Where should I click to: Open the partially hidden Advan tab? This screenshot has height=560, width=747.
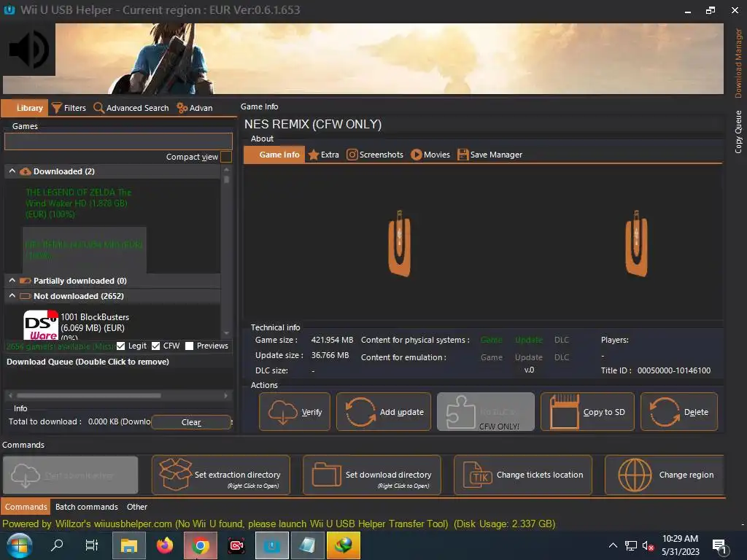click(195, 108)
